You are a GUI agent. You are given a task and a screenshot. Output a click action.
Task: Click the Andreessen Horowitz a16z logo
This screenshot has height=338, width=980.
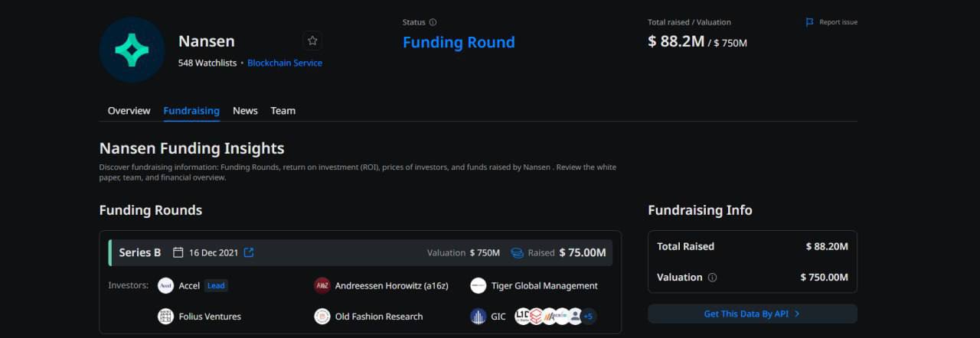click(322, 285)
